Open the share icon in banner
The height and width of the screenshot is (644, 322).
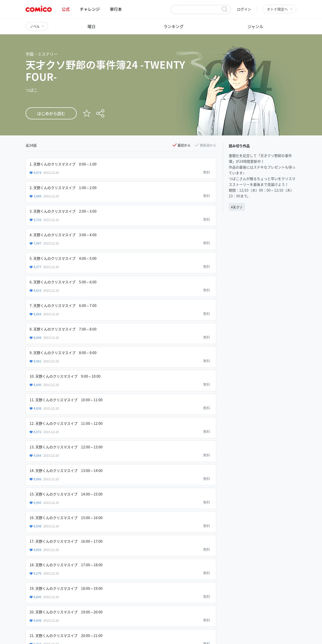(100, 113)
